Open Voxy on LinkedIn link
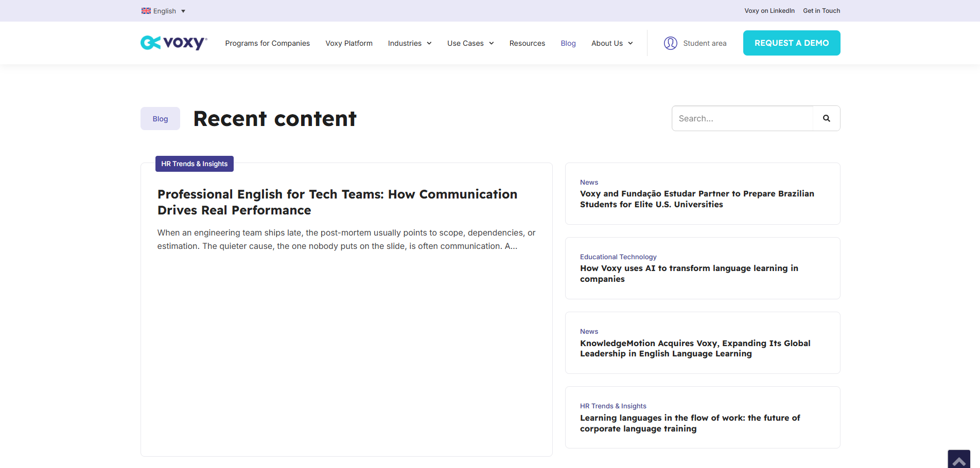This screenshot has height=468, width=980. pos(769,11)
